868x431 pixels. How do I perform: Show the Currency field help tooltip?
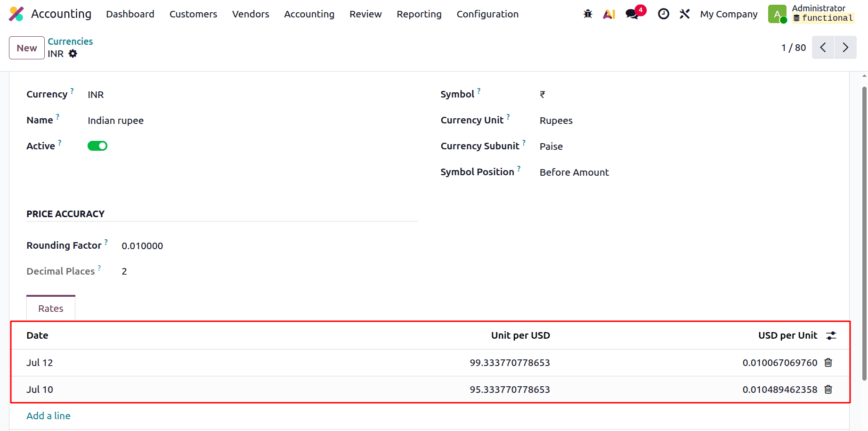pos(72,90)
